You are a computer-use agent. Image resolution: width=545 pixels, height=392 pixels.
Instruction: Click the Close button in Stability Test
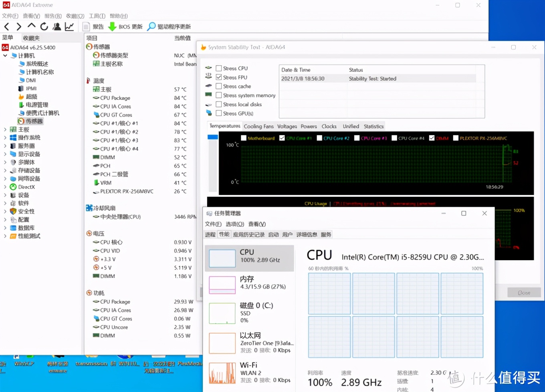(524, 293)
